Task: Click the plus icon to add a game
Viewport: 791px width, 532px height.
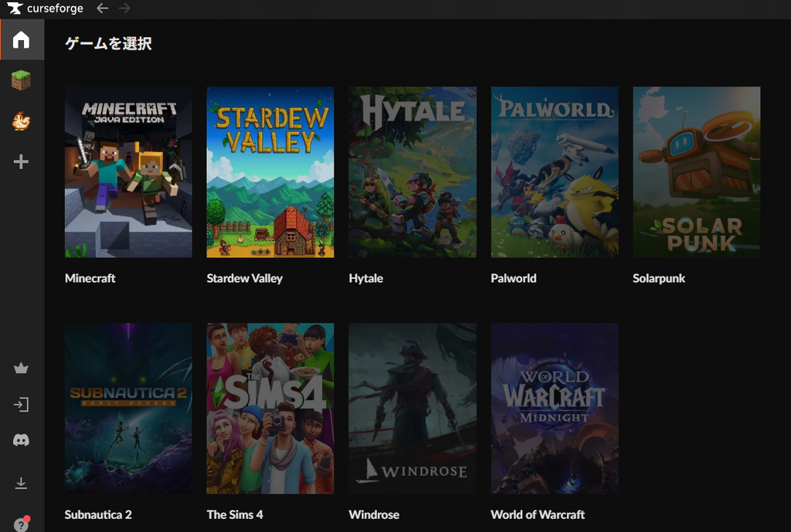Action: tap(21, 162)
